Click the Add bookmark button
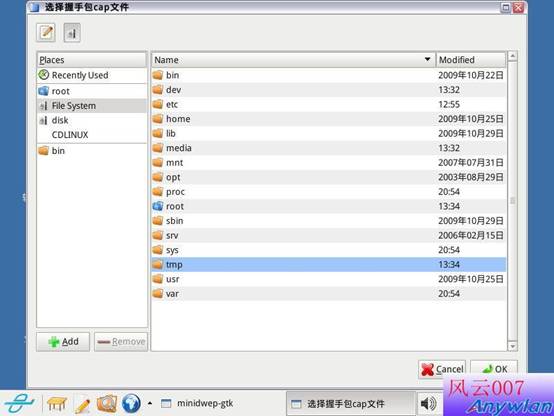The image size is (554, 416). pyautogui.click(x=63, y=341)
